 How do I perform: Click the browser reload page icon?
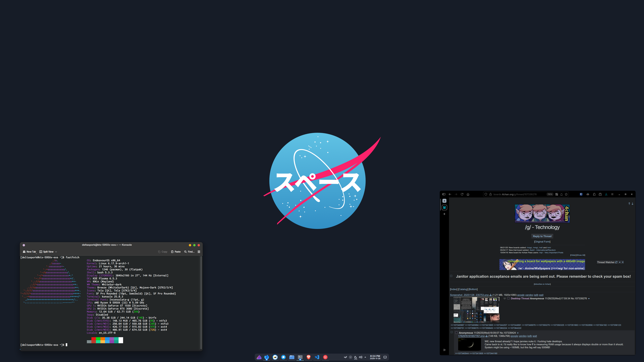(462, 194)
